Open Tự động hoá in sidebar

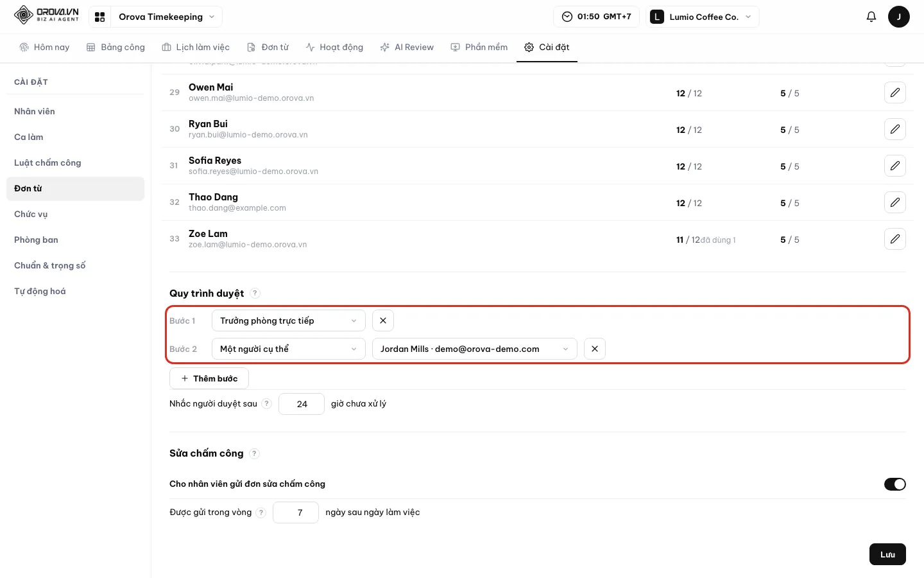[75, 292]
